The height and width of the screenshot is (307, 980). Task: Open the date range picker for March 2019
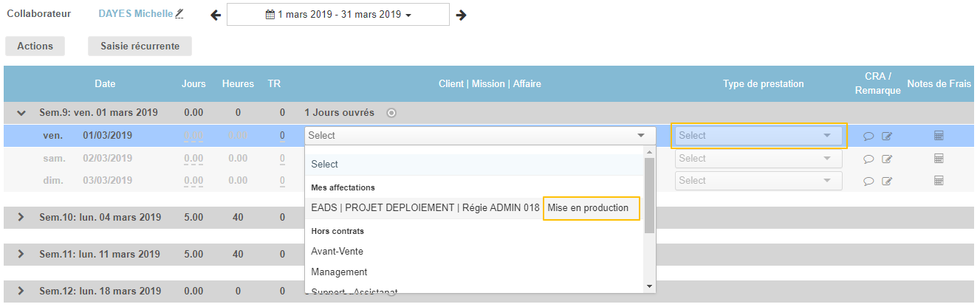(x=337, y=15)
